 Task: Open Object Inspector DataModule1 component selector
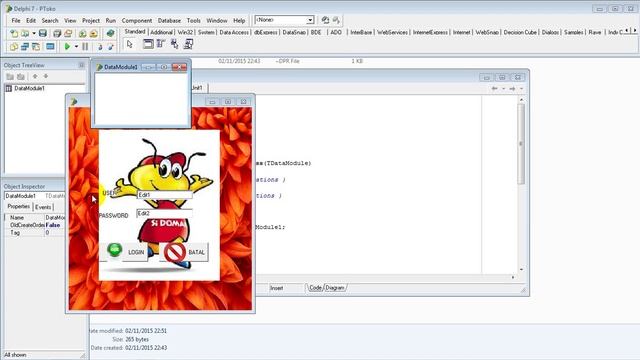point(35,196)
